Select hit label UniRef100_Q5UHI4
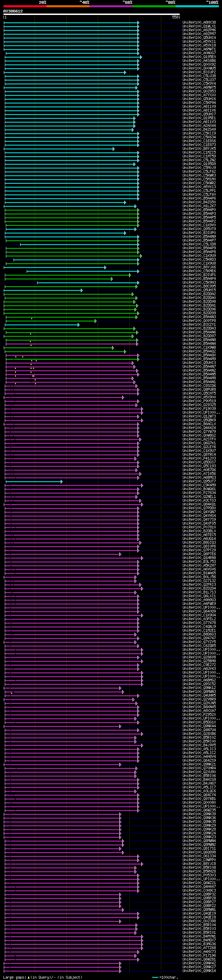This screenshot has height=980, width=222. (199, 38)
